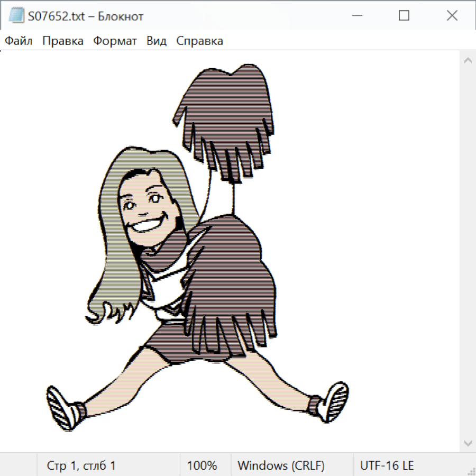Viewport: 476px width, 476px height.
Task: Minimize the Блокнот window
Action: [355, 16]
